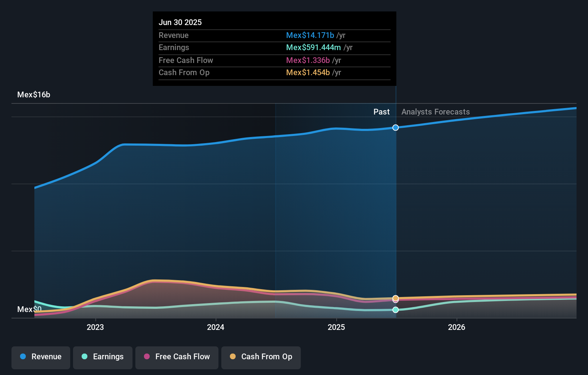Toggle the Revenue legend button
The width and height of the screenshot is (588, 375).
(x=41, y=357)
